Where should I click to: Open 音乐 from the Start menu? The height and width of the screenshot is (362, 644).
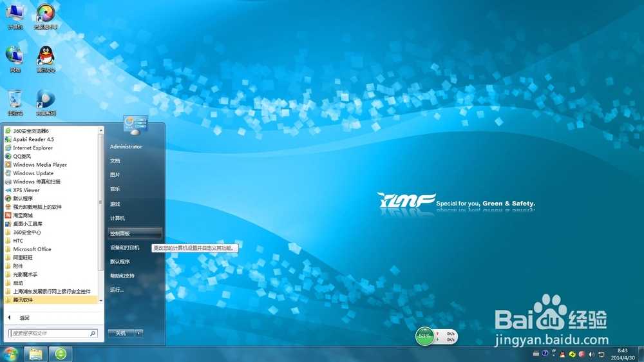click(135, 189)
